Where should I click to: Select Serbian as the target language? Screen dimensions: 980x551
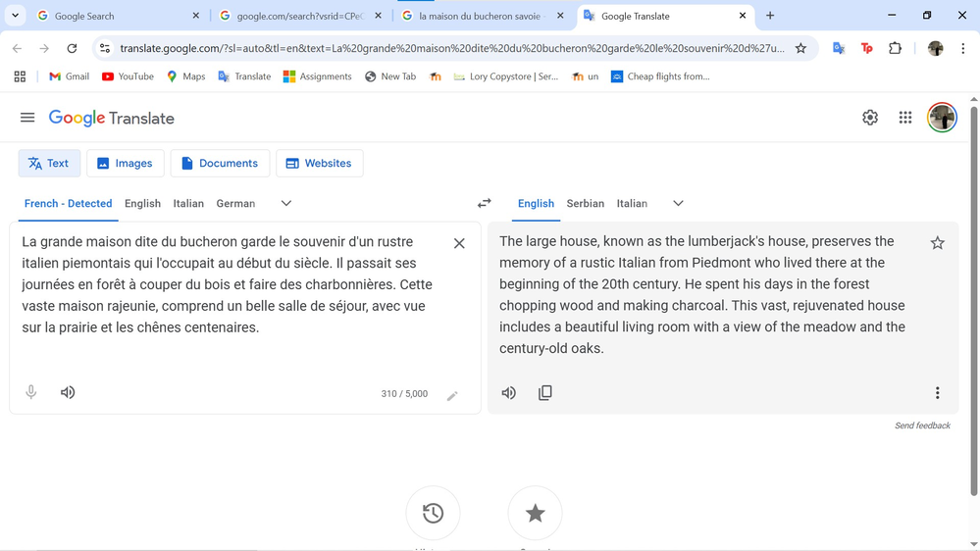(x=585, y=203)
